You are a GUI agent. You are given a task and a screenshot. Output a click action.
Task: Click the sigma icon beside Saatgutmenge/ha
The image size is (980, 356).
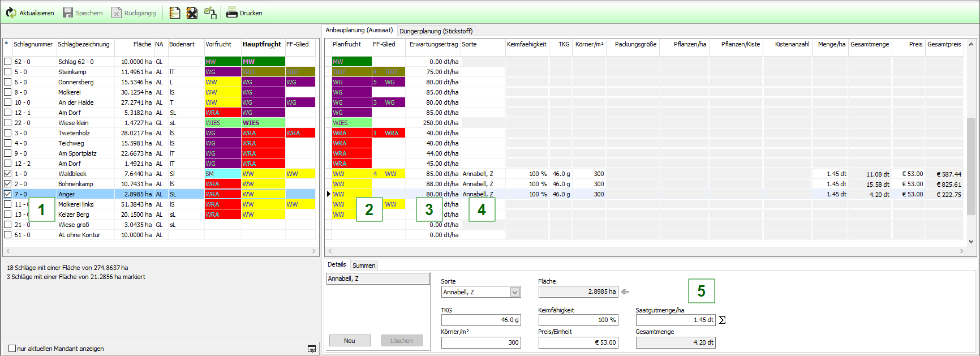pos(722,320)
